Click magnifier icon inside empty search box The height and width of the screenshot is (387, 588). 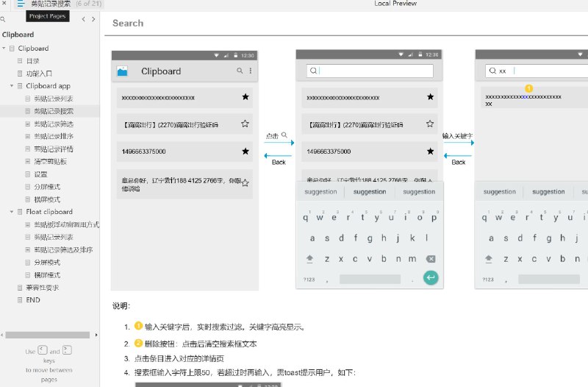[314, 71]
